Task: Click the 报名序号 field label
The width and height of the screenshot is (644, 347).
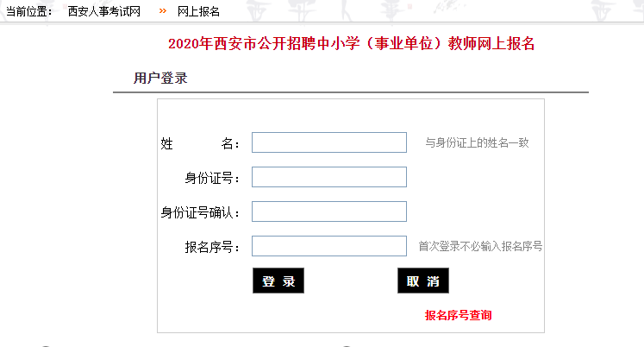Action: pos(211,247)
